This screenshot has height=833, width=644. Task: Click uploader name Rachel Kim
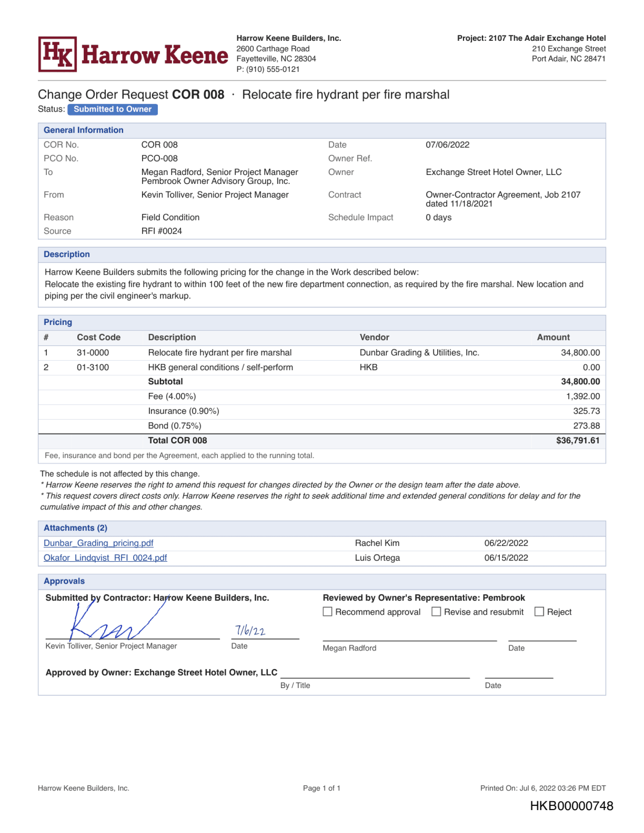(377, 543)
